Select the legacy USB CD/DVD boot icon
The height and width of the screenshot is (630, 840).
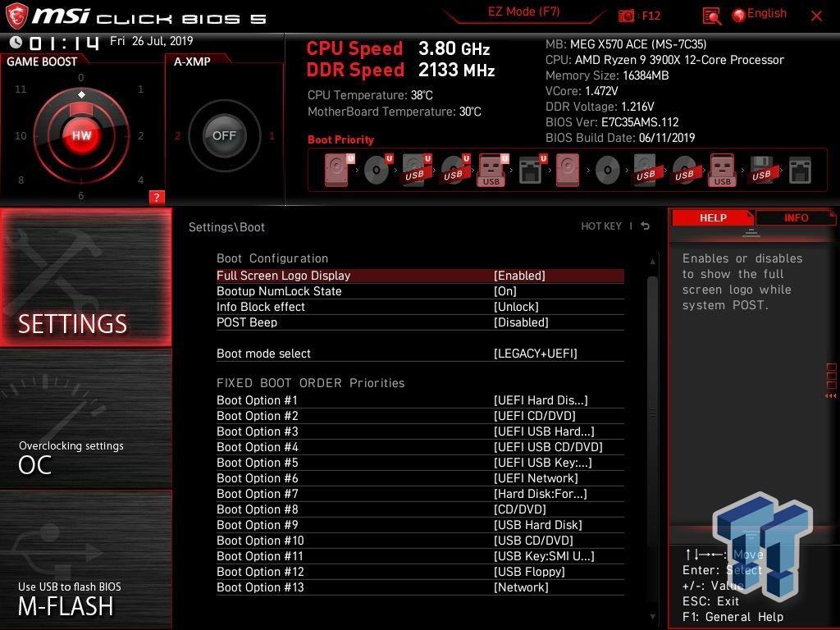click(x=685, y=171)
